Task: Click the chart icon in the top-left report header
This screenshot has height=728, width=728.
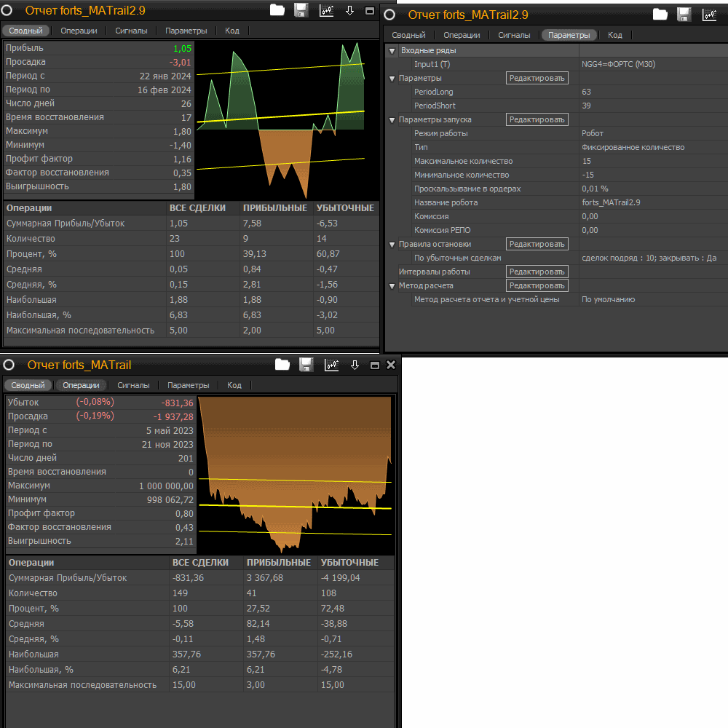Action: [326, 10]
